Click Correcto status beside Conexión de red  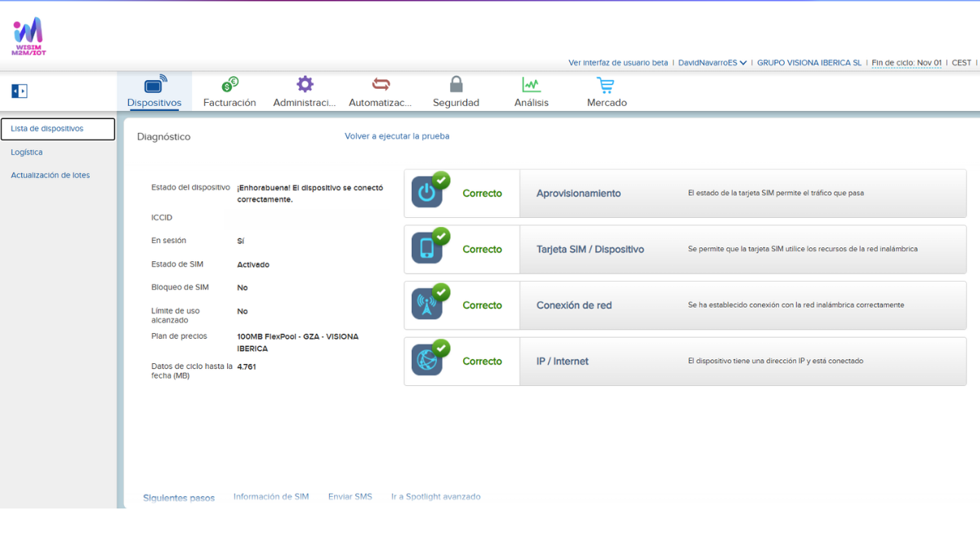pyautogui.click(x=482, y=305)
